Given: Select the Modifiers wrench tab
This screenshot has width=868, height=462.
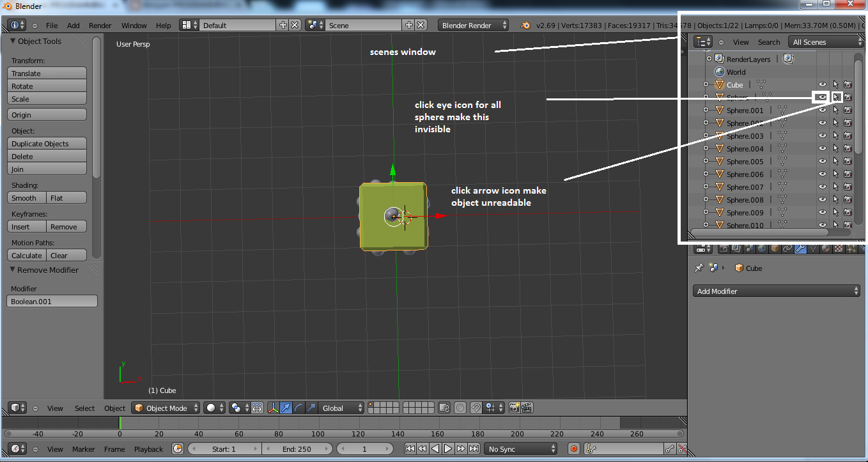Looking at the screenshot, I should click(x=800, y=248).
